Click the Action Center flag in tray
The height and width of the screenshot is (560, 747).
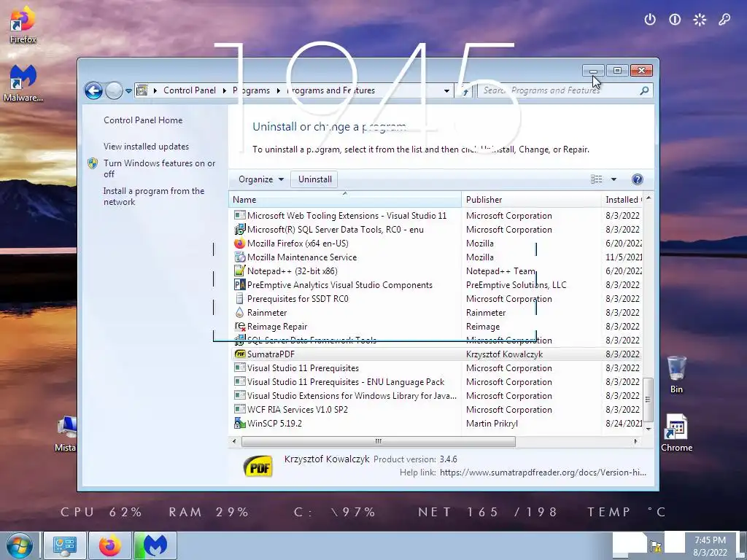pos(655,546)
